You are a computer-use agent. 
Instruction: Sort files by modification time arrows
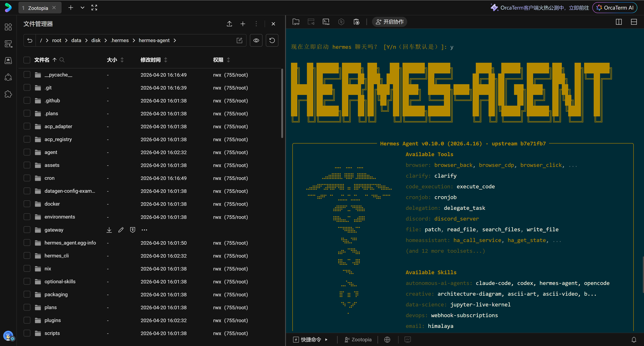click(x=166, y=60)
